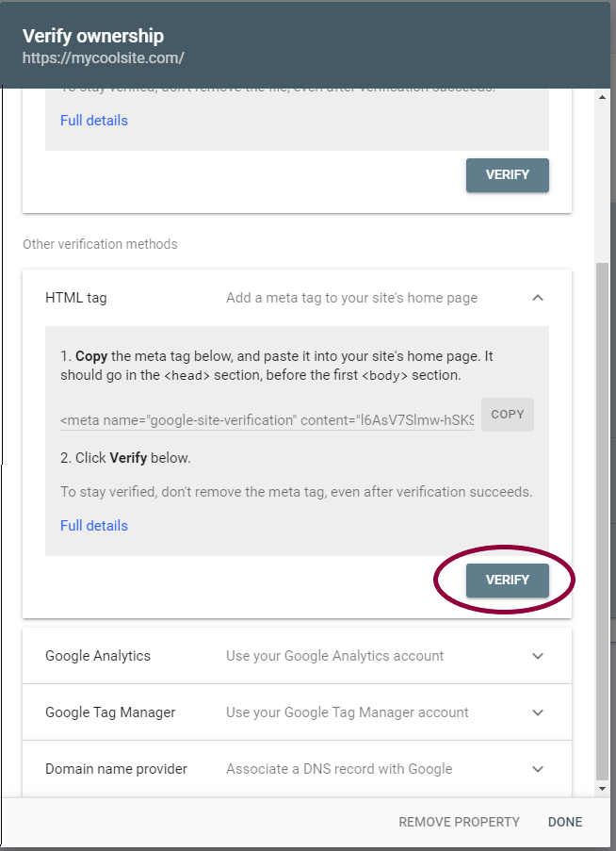Select the meta tag text field

click(267, 420)
